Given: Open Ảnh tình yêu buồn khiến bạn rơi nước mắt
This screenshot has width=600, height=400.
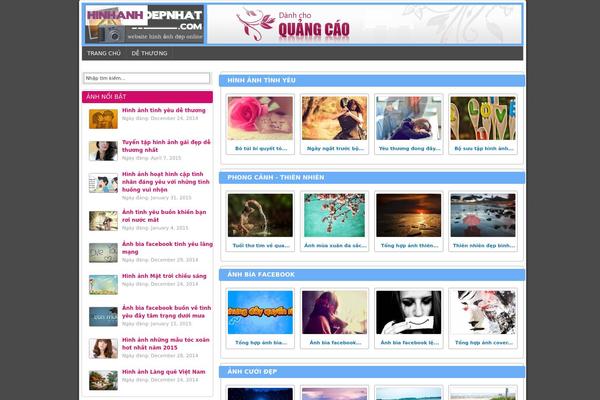Looking at the screenshot, I should [x=164, y=216].
